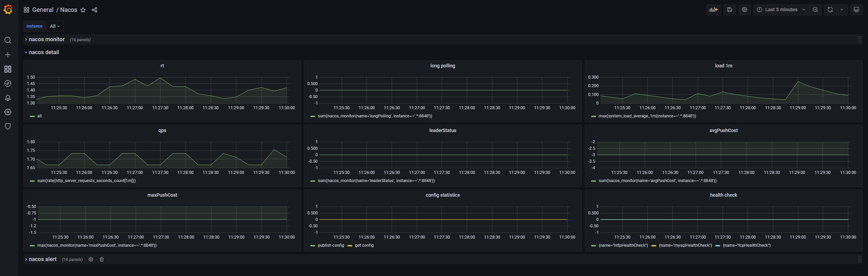The image size is (868, 276).
Task: Toggle the get config legend entry
Action: 364,245
